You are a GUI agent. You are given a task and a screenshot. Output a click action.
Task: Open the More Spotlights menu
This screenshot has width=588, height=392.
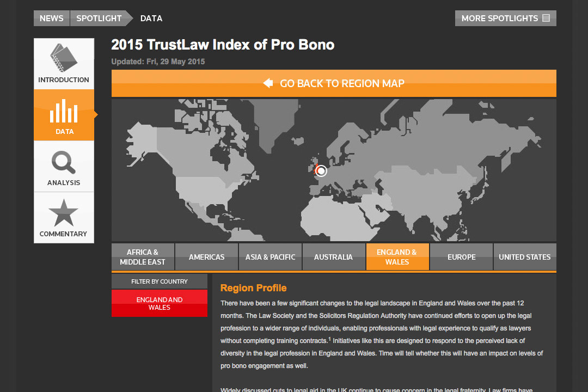click(x=505, y=19)
